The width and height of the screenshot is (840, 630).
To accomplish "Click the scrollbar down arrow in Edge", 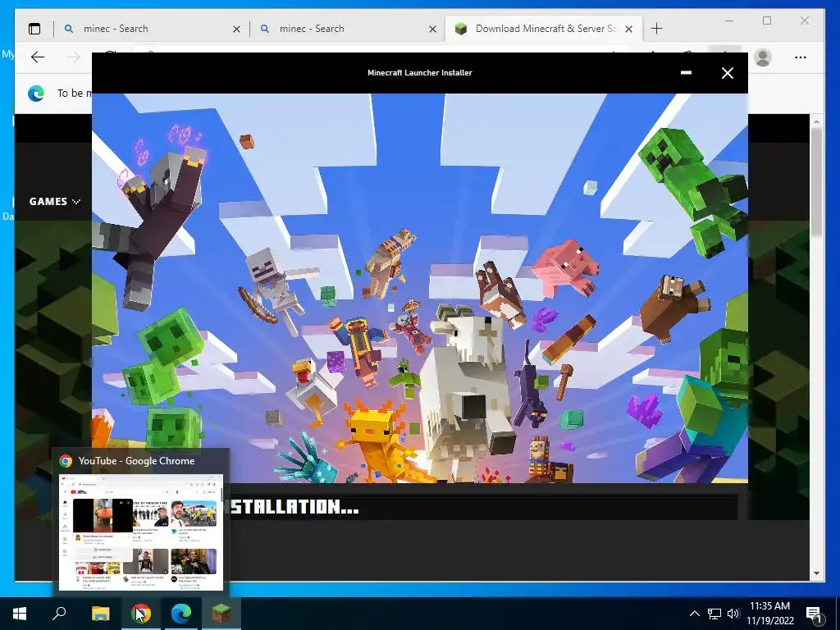I will pyautogui.click(x=816, y=573).
